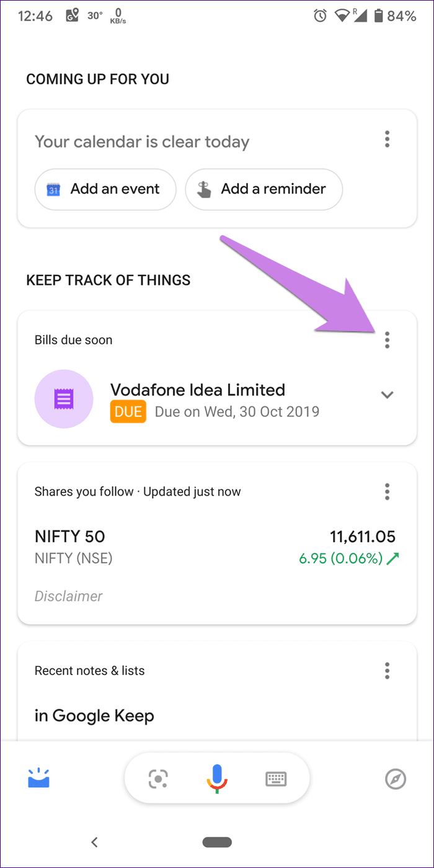Tap the colorful microphone icon
The image size is (434, 868).
pos(216,779)
